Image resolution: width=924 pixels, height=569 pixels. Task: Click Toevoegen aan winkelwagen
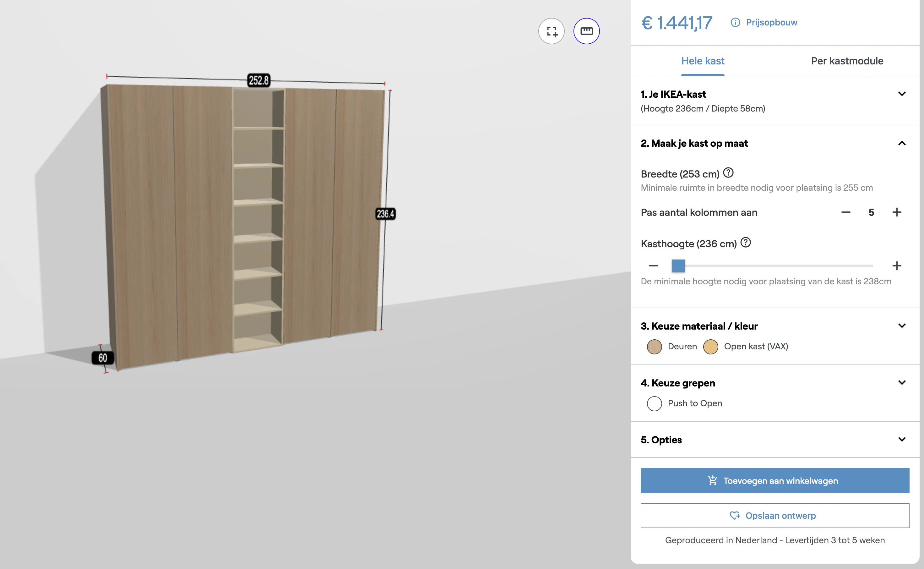[x=775, y=480]
